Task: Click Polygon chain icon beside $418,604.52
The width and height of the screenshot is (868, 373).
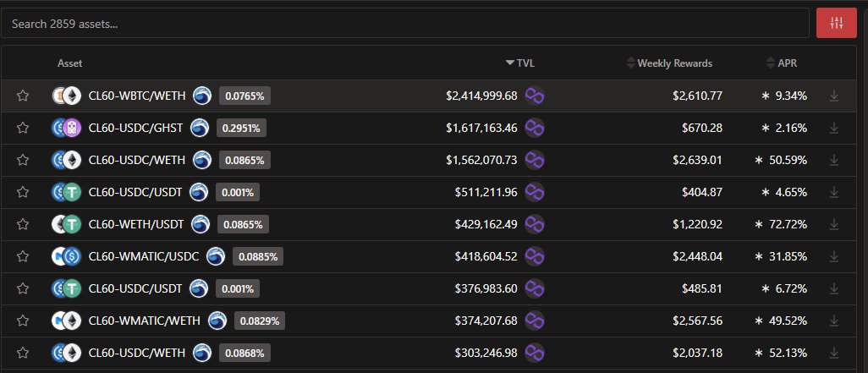Action: [x=535, y=256]
